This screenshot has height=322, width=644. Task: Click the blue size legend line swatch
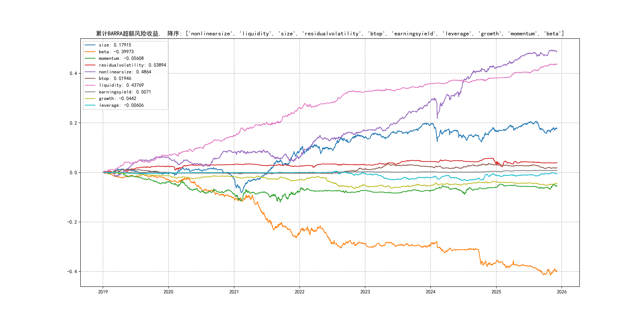[x=90, y=45]
